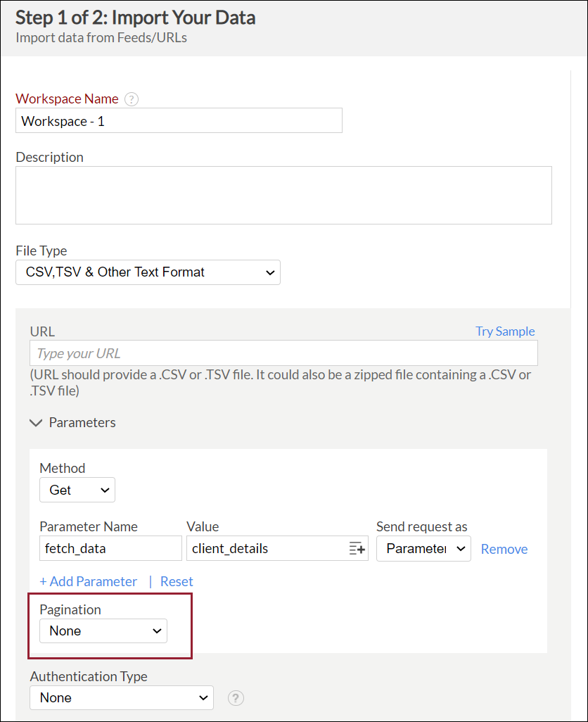The width and height of the screenshot is (588, 722).
Task: Click the Remove parameter link
Action: [x=504, y=549]
